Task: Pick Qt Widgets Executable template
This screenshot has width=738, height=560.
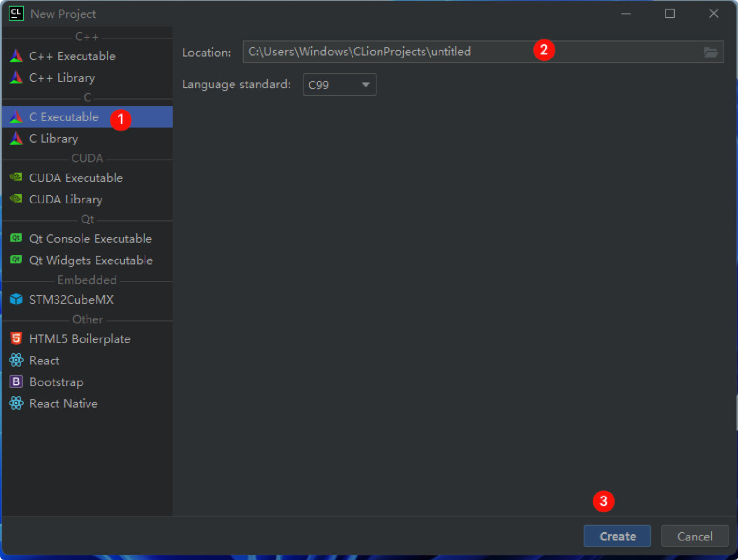Action: (x=91, y=260)
